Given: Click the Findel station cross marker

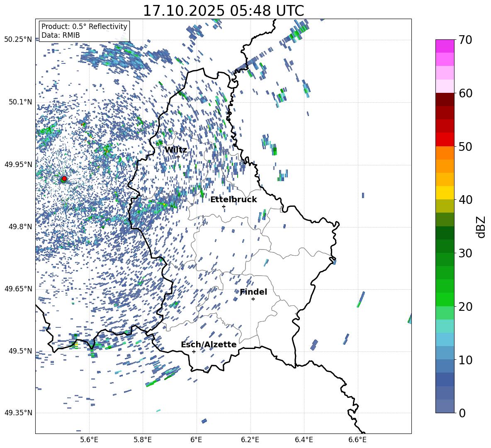Looking at the screenshot, I should coord(253,299).
